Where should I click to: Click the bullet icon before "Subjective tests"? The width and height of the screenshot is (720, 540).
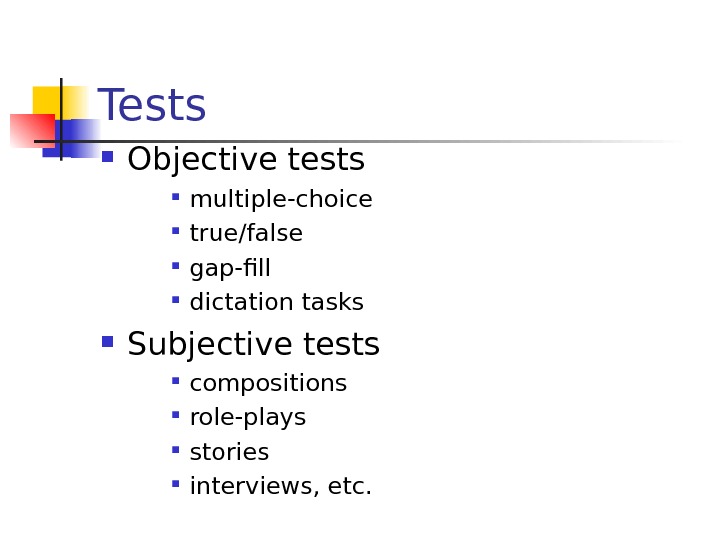pos(108,342)
